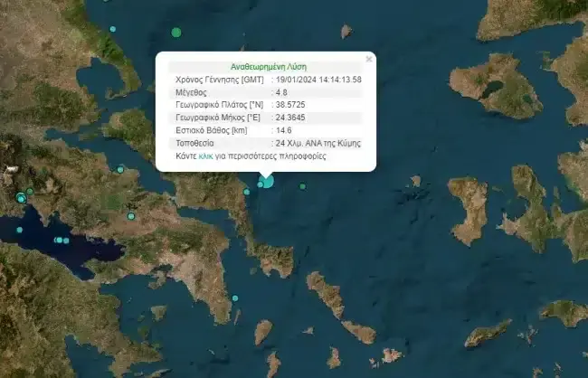Click the small marker just east of epicenter

(x=304, y=186)
